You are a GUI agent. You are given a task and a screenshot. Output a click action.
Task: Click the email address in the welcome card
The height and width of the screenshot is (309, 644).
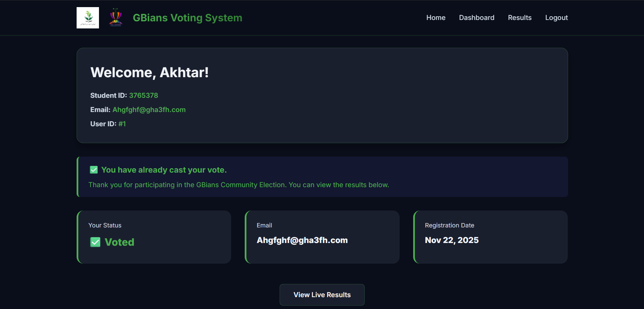coord(149,110)
